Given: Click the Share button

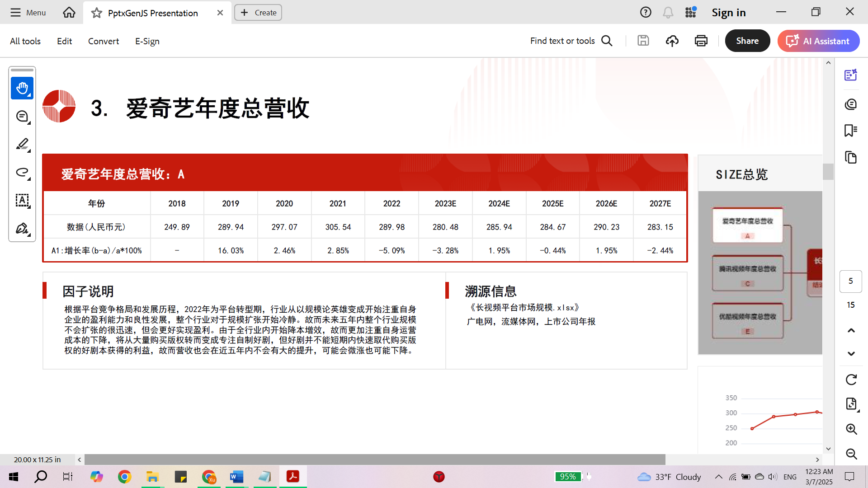Looking at the screenshot, I should [747, 41].
